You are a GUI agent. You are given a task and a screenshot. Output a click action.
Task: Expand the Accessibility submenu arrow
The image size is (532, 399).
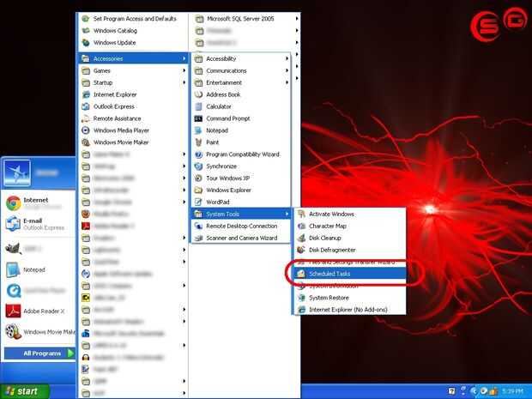pos(287,58)
